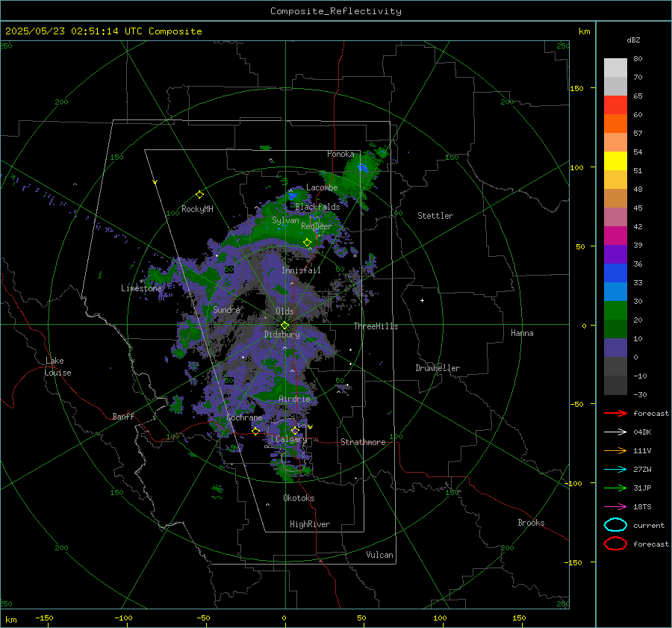Select the orange 111V arrow icon
Screen dimensions: 672x628
click(x=615, y=450)
